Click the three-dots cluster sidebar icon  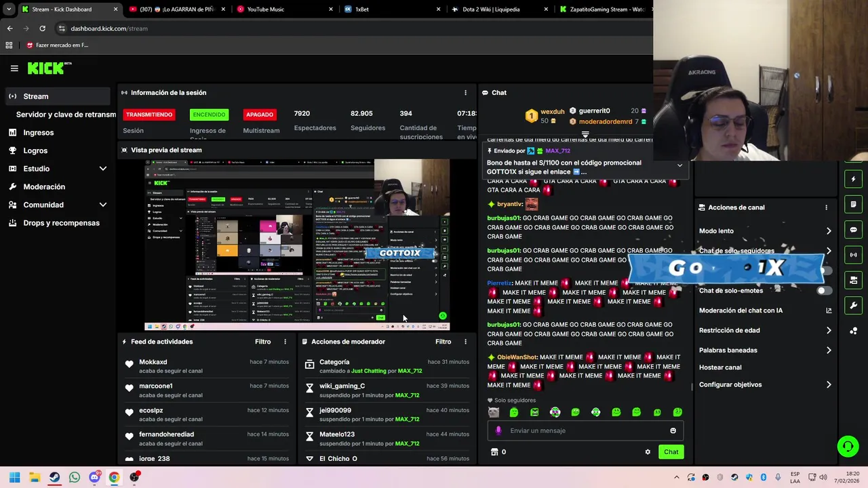tap(853, 331)
